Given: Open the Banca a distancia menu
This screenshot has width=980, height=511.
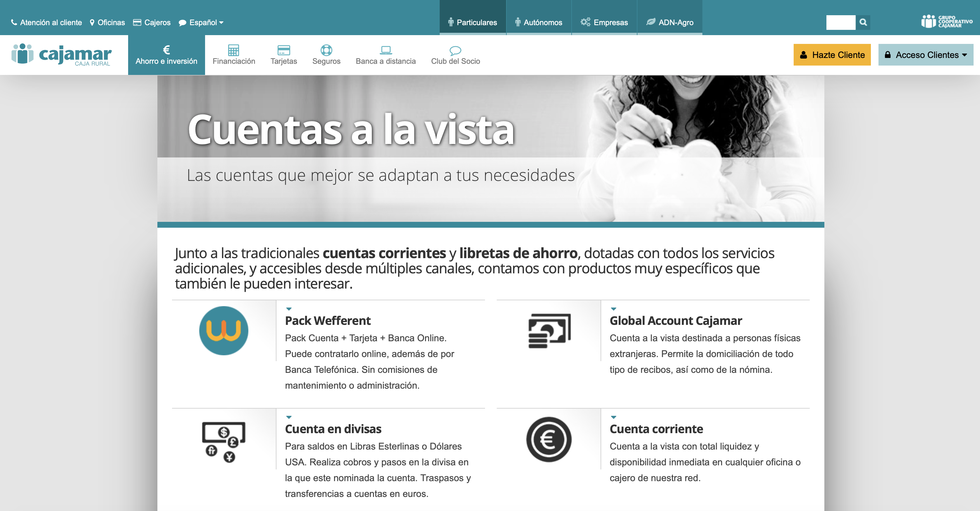Looking at the screenshot, I should pyautogui.click(x=386, y=55).
